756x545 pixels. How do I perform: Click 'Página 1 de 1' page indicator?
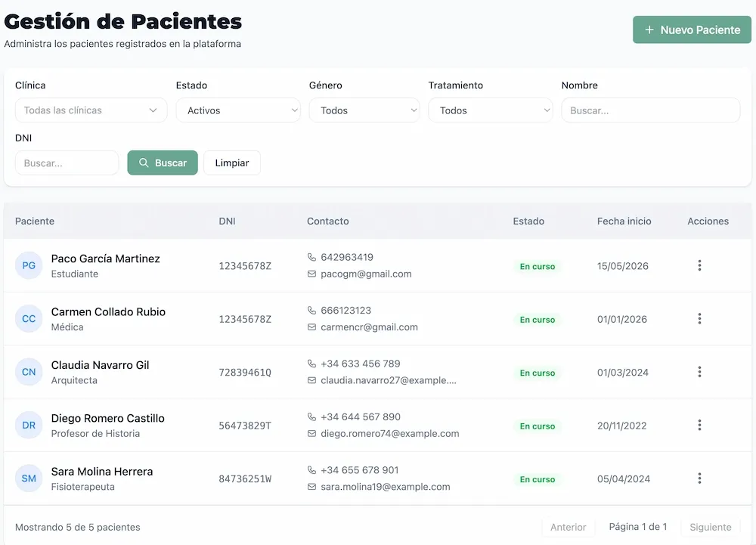coord(638,527)
